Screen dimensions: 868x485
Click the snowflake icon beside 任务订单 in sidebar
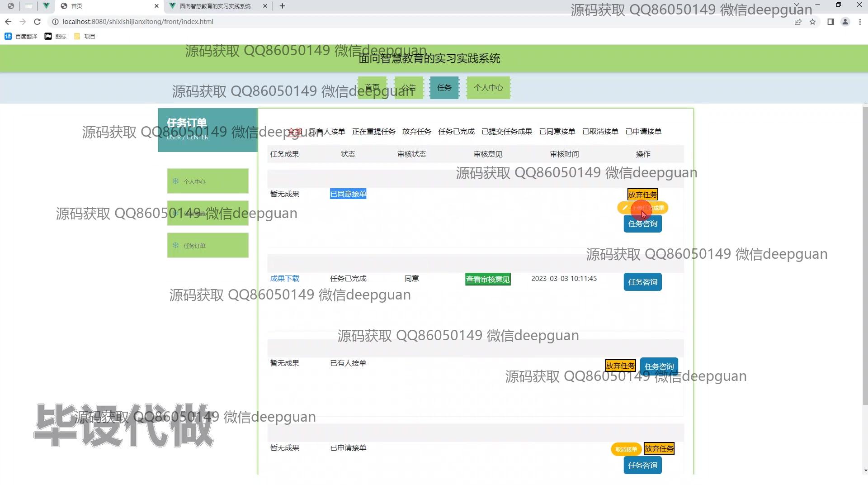tap(175, 245)
